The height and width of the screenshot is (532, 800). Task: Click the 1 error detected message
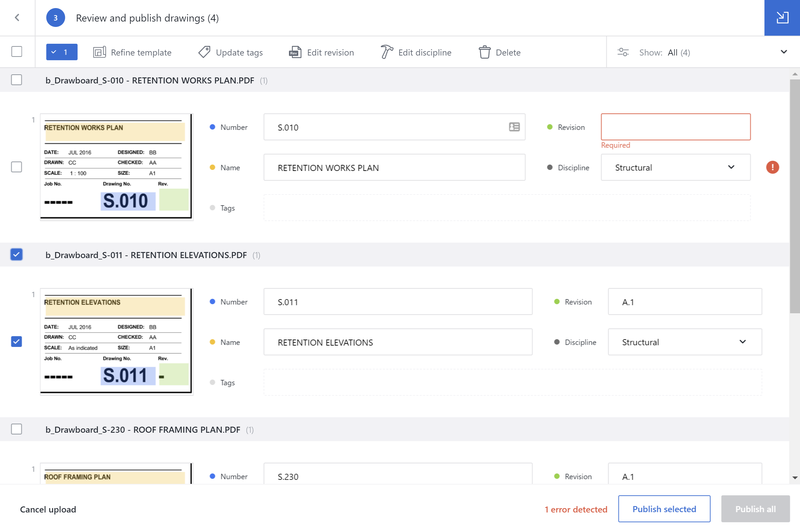point(576,509)
